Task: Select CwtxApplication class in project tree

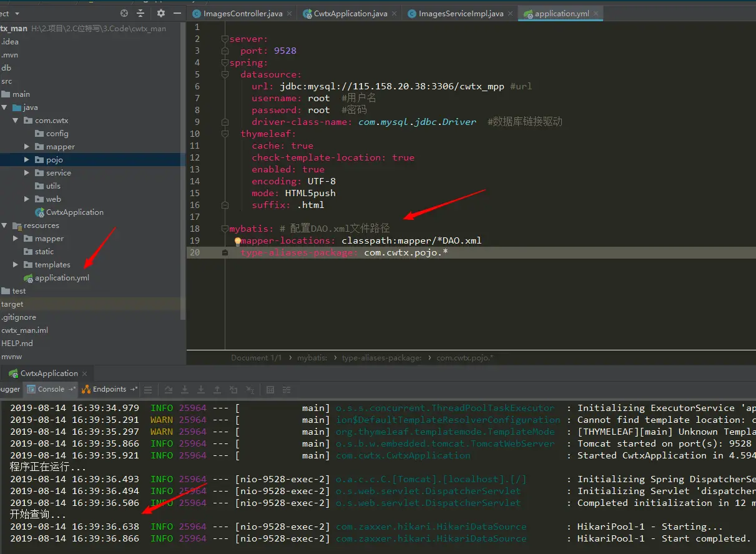Action: click(x=74, y=212)
